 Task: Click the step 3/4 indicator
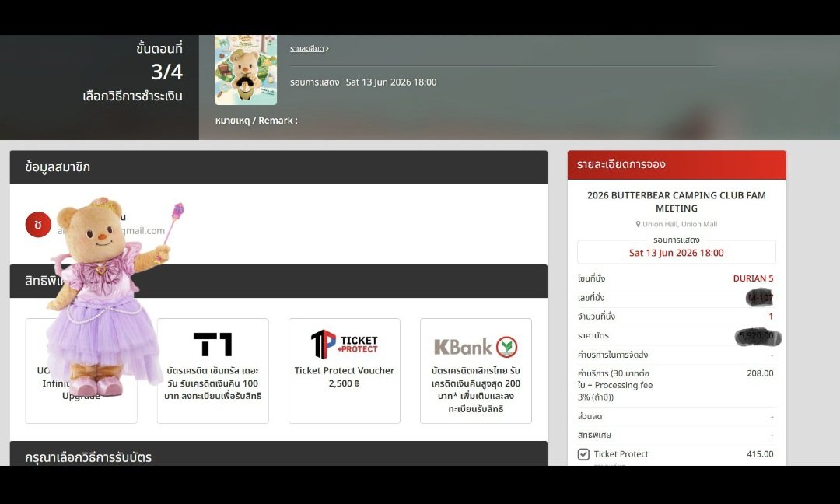click(166, 72)
